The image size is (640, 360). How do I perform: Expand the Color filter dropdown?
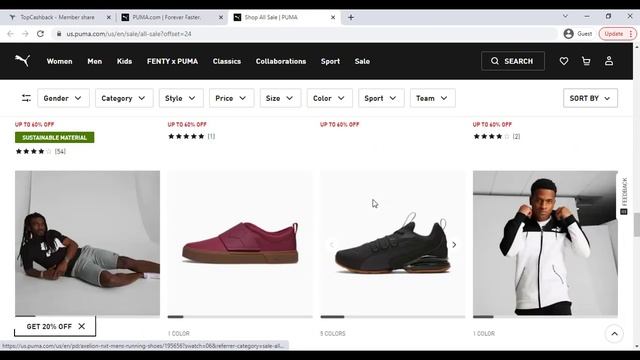coord(329,98)
